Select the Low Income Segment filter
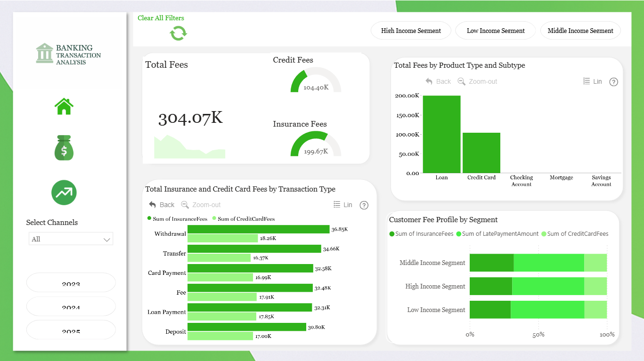 pyautogui.click(x=496, y=31)
